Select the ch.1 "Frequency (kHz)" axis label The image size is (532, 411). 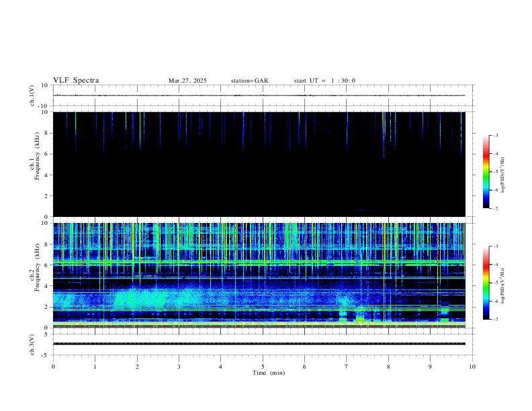pos(37,156)
